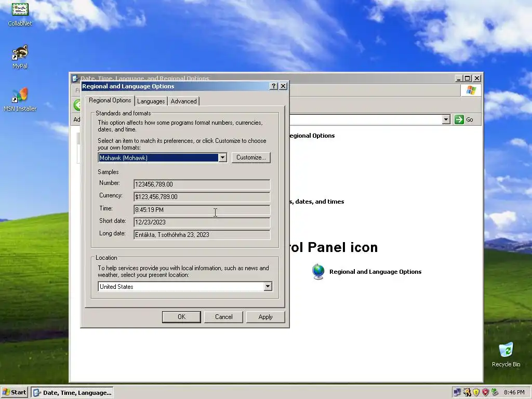Switch to the Advanced tab
The image size is (532, 399).
pyautogui.click(x=183, y=101)
